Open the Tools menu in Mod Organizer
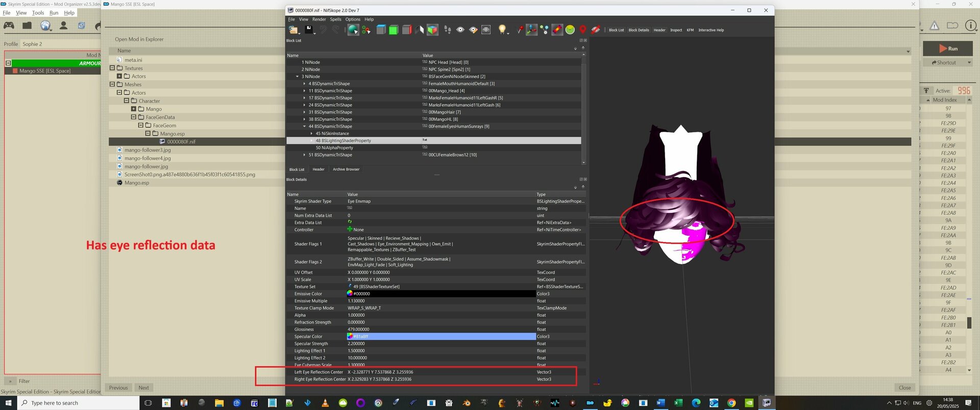The image size is (980, 410). point(38,13)
